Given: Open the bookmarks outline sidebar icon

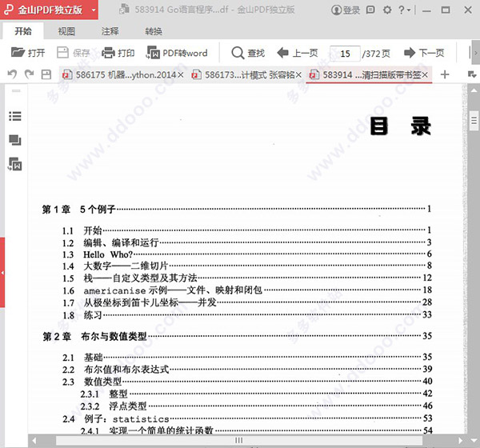Looking at the screenshot, I should click(15, 116).
